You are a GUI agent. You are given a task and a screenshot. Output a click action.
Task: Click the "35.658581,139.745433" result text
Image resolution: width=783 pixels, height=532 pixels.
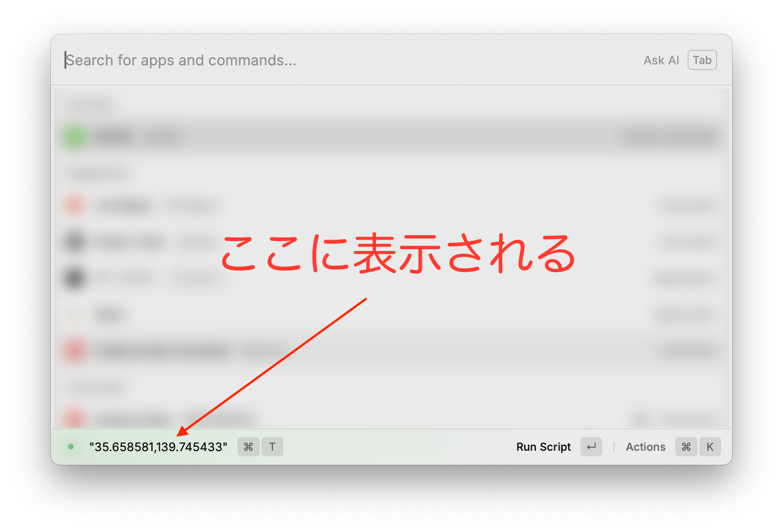[158, 447]
